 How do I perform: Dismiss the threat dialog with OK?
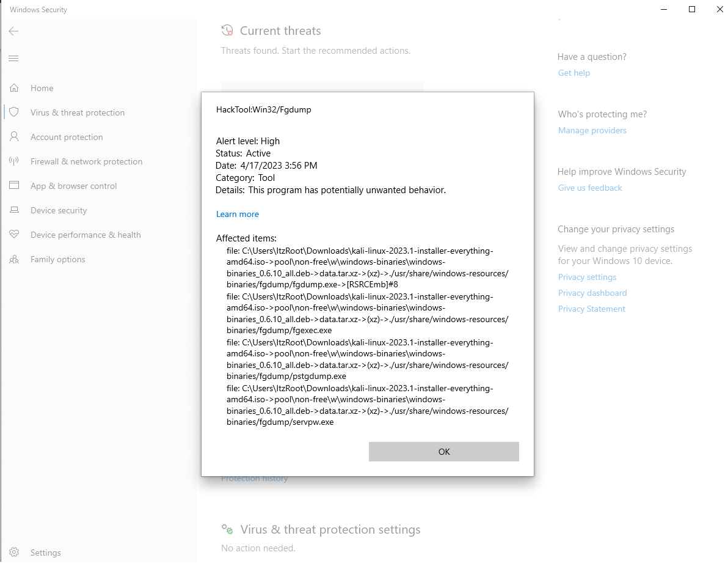(x=444, y=452)
